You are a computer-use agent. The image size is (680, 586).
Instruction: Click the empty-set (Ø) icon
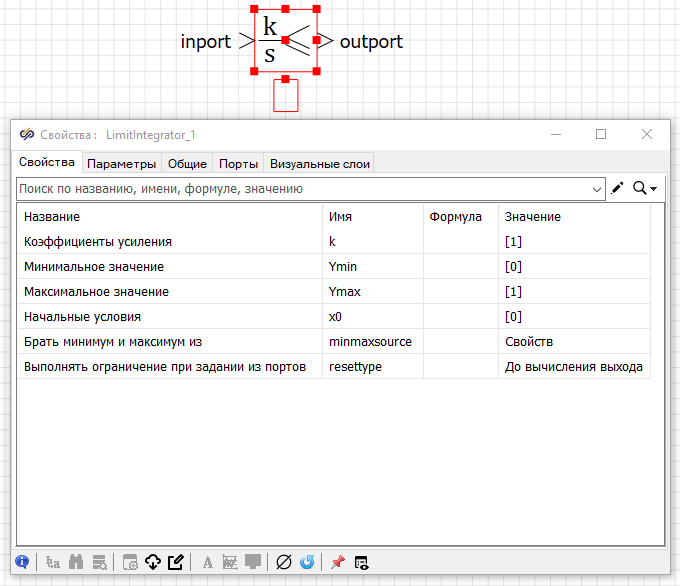point(283,562)
